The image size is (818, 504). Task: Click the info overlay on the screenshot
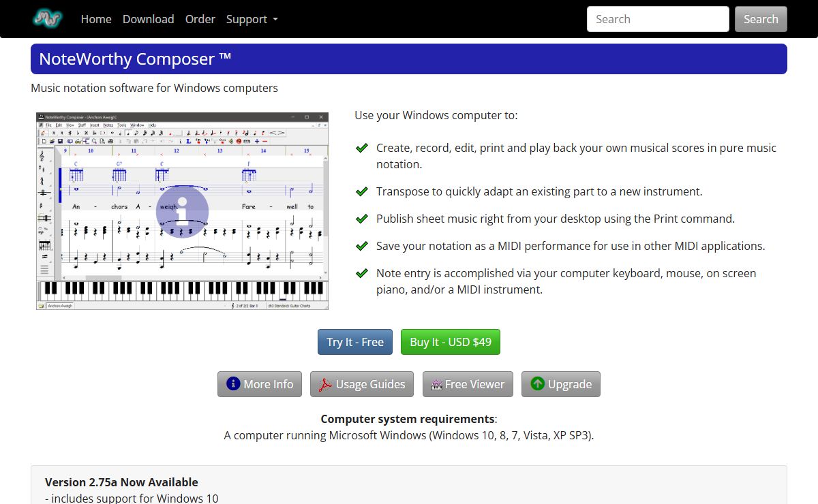click(182, 211)
